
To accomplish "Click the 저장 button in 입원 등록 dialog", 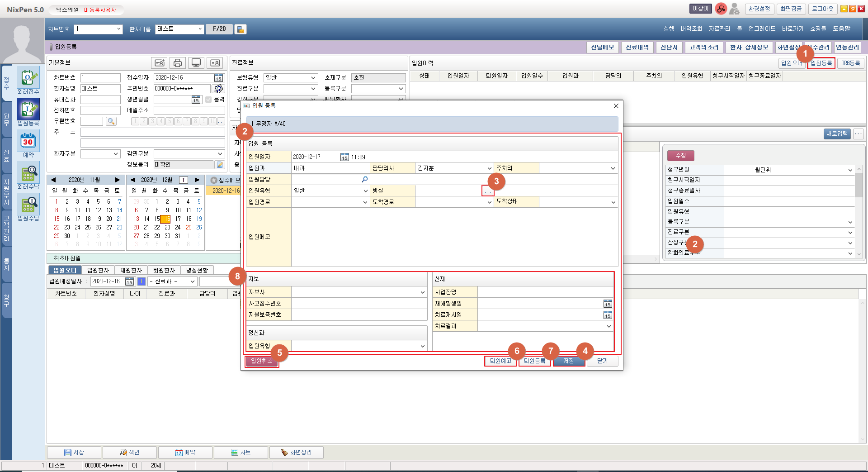I will click(569, 361).
